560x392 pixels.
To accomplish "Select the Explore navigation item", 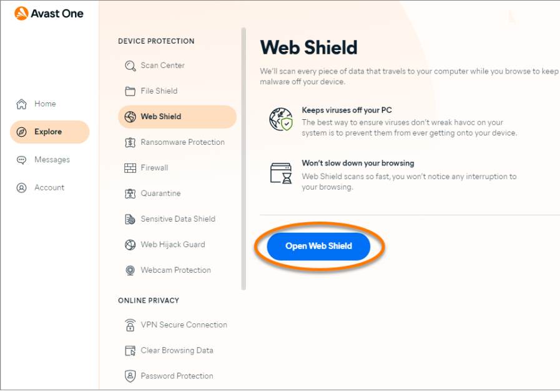I will 49,132.
